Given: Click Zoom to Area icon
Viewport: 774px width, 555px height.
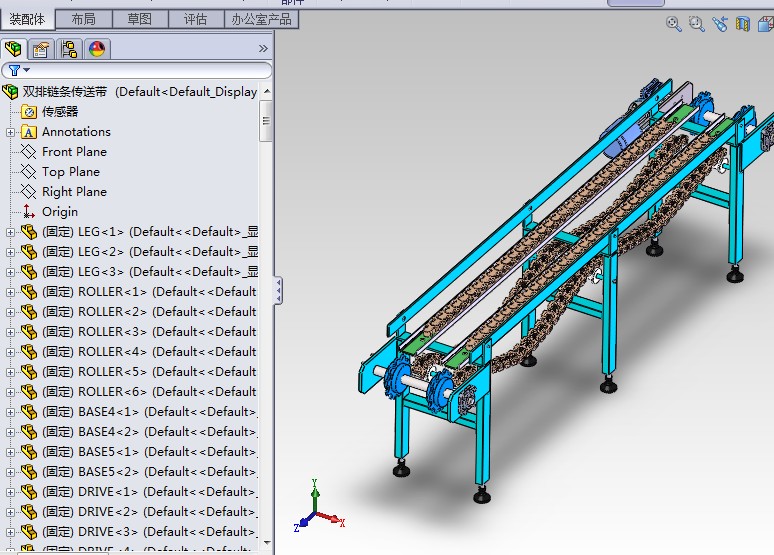Looking at the screenshot, I should [x=697, y=23].
